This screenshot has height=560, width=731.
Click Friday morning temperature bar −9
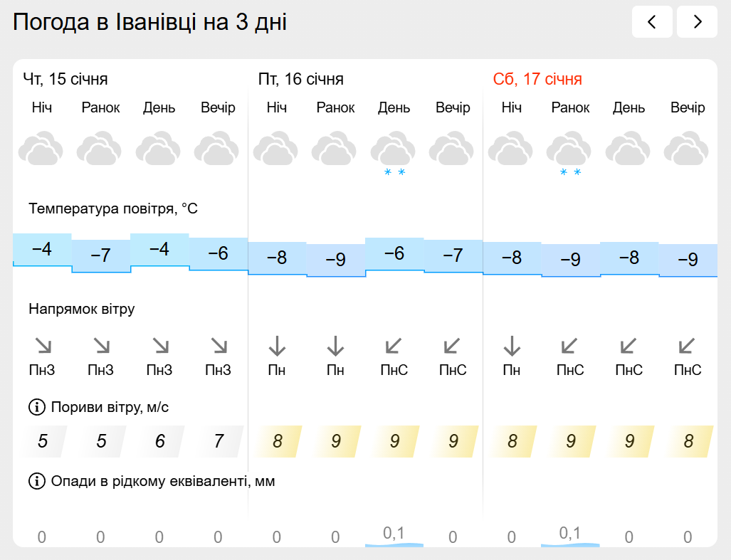pyautogui.click(x=335, y=260)
